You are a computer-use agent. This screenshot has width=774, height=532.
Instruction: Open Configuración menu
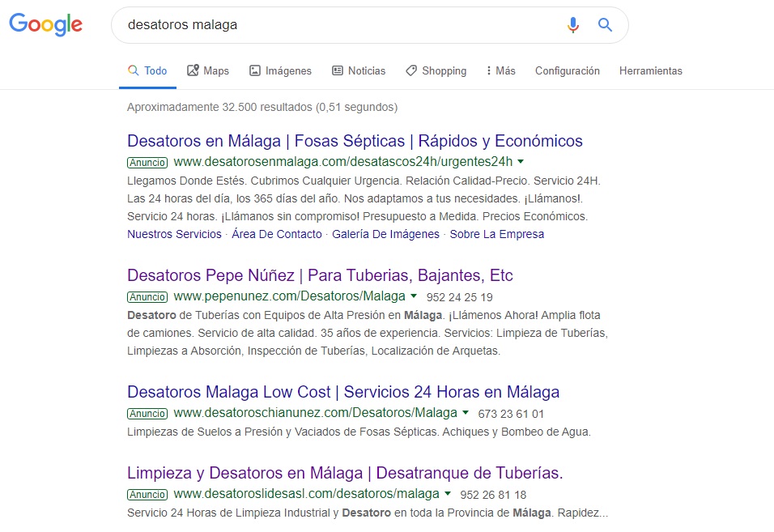click(568, 70)
